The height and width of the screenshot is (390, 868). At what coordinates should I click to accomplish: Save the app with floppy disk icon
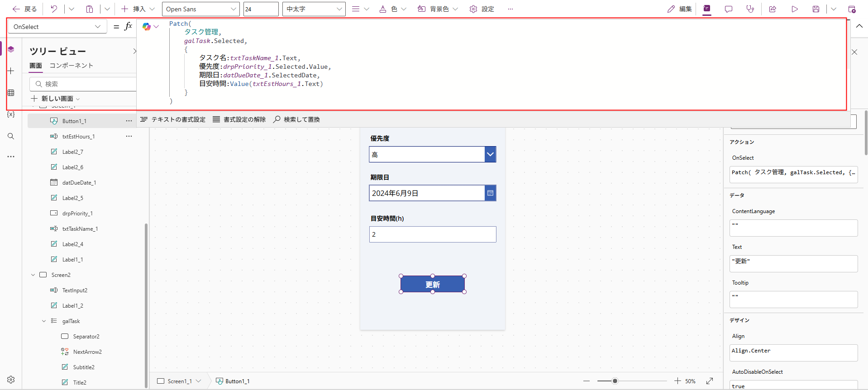[x=816, y=9]
